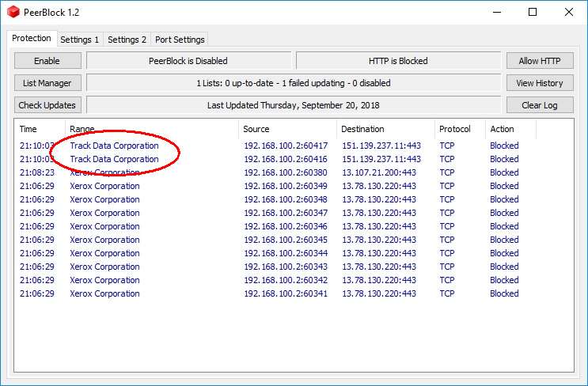Click the PeerBlock is Disabled status field

(x=188, y=61)
